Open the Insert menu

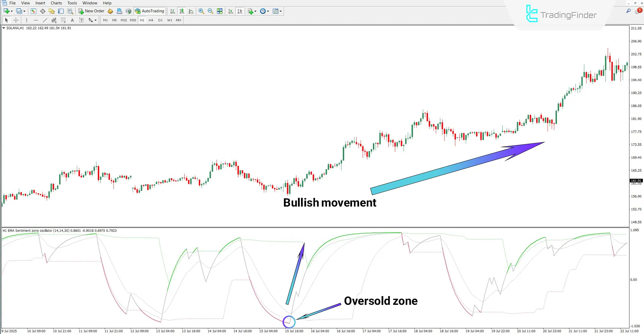pyautogui.click(x=40, y=3)
